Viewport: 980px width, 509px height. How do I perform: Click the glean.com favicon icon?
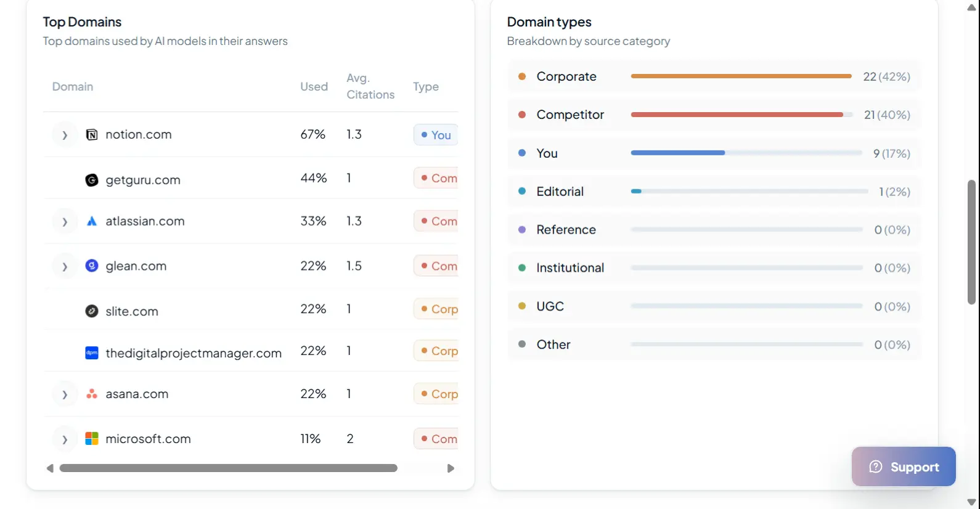(92, 266)
